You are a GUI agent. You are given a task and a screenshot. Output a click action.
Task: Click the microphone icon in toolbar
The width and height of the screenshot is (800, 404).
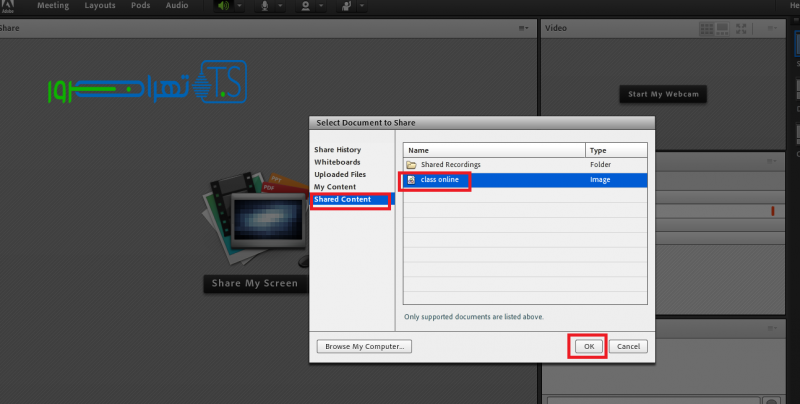266,6
